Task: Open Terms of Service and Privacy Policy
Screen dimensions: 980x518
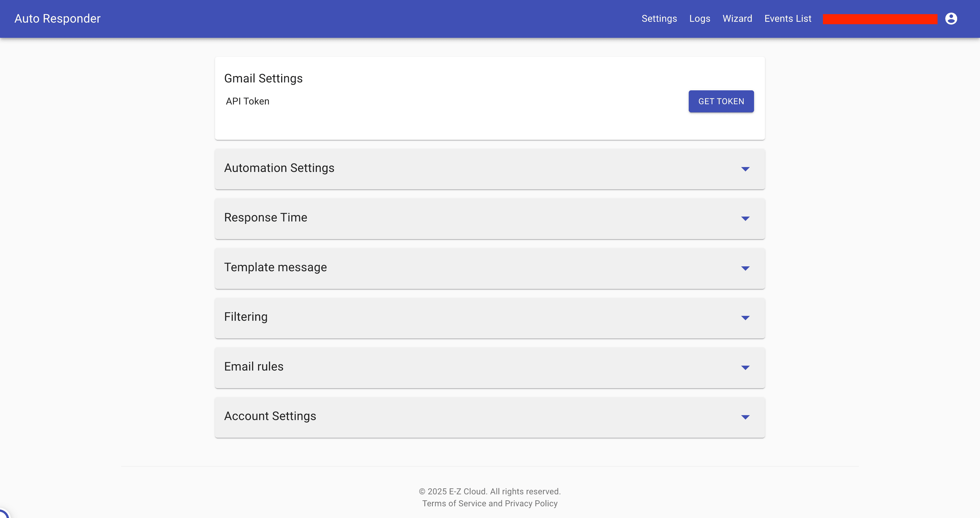Action: (x=490, y=504)
